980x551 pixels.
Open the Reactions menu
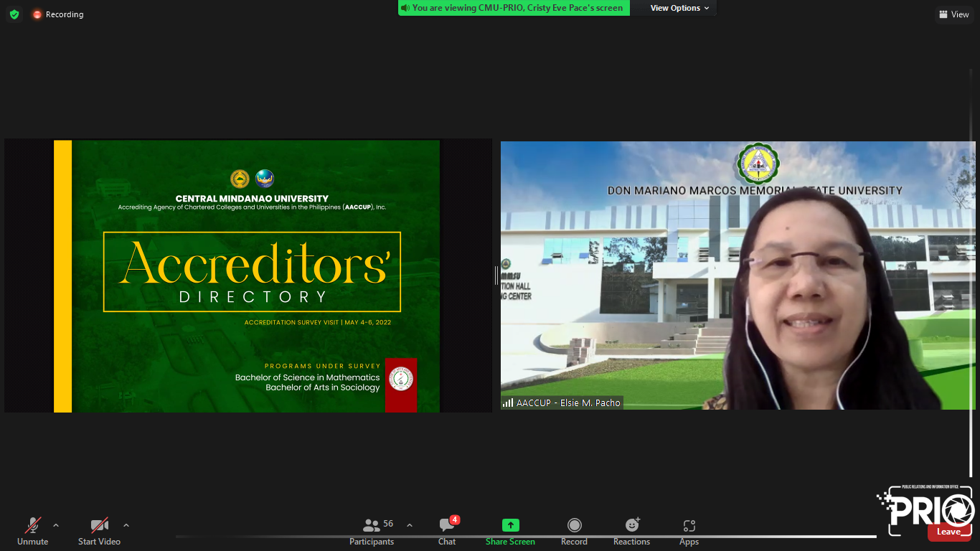point(631,532)
